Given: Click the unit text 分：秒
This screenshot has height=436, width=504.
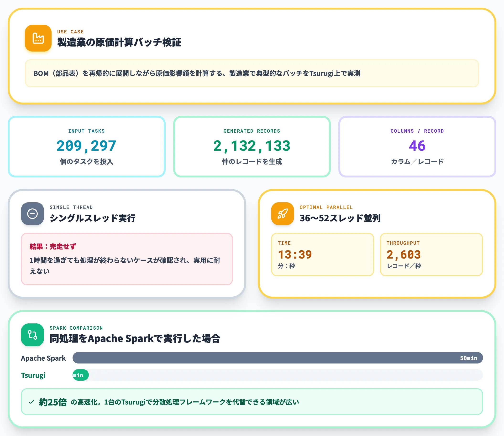Looking at the screenshot, I should 286,266.
